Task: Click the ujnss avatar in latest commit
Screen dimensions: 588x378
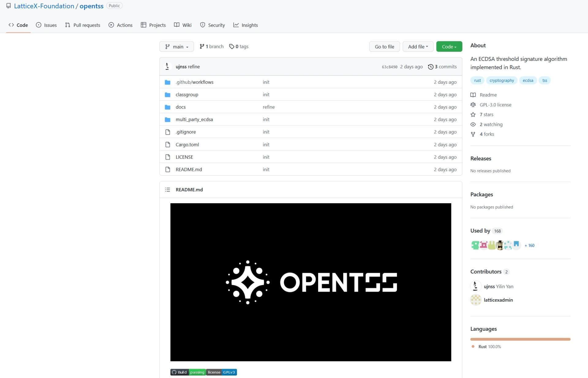Action: tap(167, 67)
